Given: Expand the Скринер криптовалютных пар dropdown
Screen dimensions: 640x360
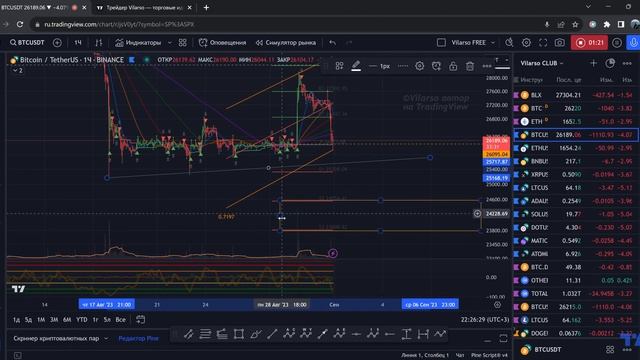Looking at the screenshot, I should click(x=61, y=338).
